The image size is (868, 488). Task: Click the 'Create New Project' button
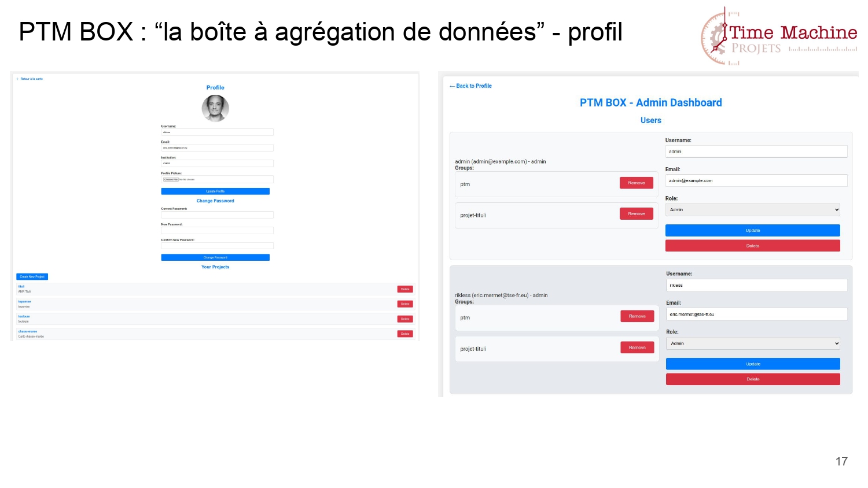(x=32, y=276)
